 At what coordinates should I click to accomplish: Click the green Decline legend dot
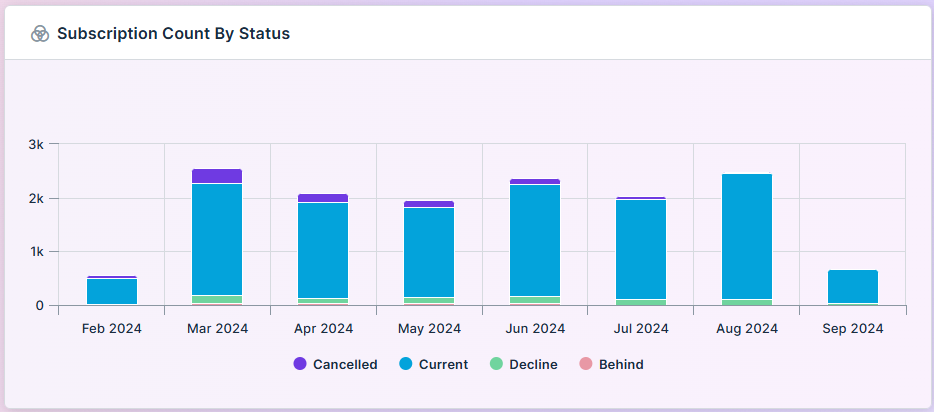496,365
